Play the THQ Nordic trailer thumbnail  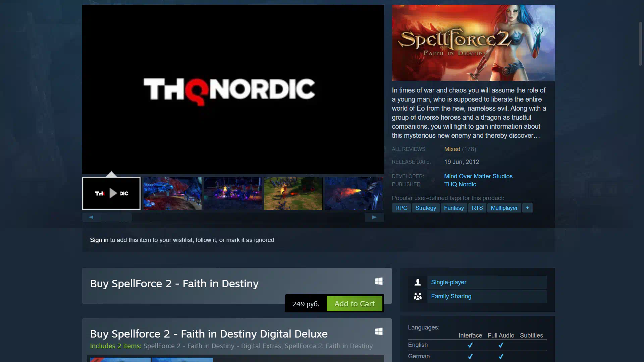(x=111, y=193)
